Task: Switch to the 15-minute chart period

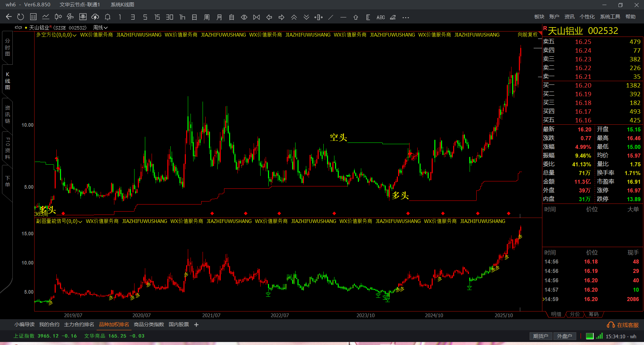Action: 157,17
